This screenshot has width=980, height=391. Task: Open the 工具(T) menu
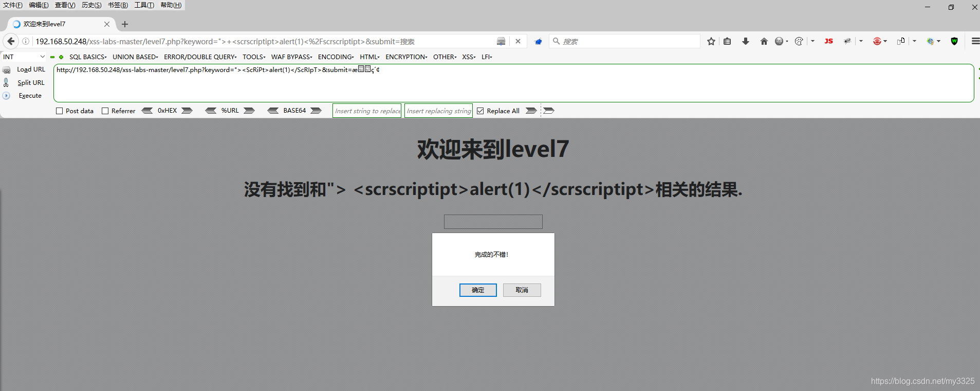click(144, 5)
